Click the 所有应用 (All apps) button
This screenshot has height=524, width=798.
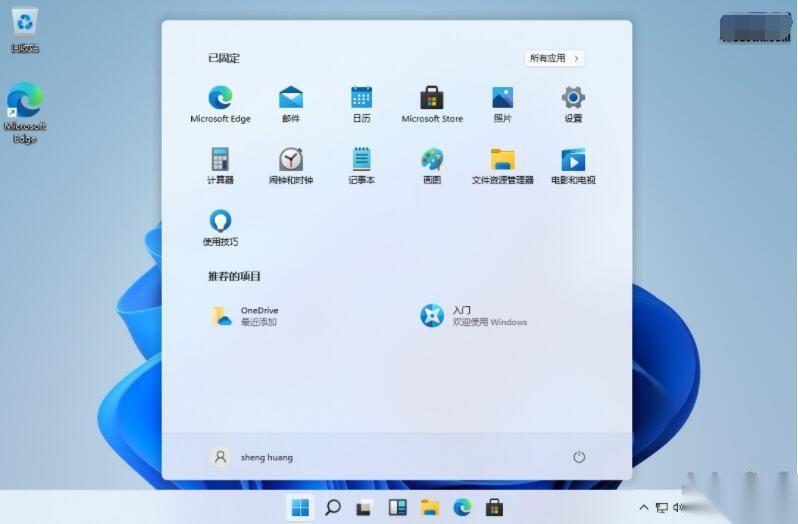(554, 58)
